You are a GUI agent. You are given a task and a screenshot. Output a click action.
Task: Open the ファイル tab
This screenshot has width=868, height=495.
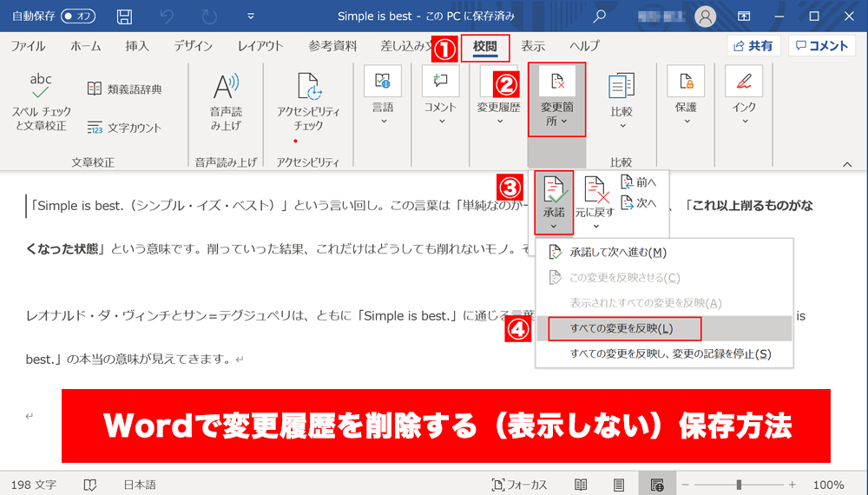[x=29, y=46]
